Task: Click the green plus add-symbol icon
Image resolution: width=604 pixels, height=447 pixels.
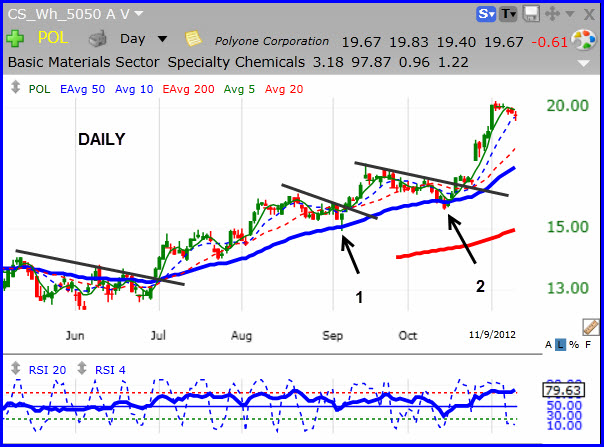Action: click(x=15, y=39)
